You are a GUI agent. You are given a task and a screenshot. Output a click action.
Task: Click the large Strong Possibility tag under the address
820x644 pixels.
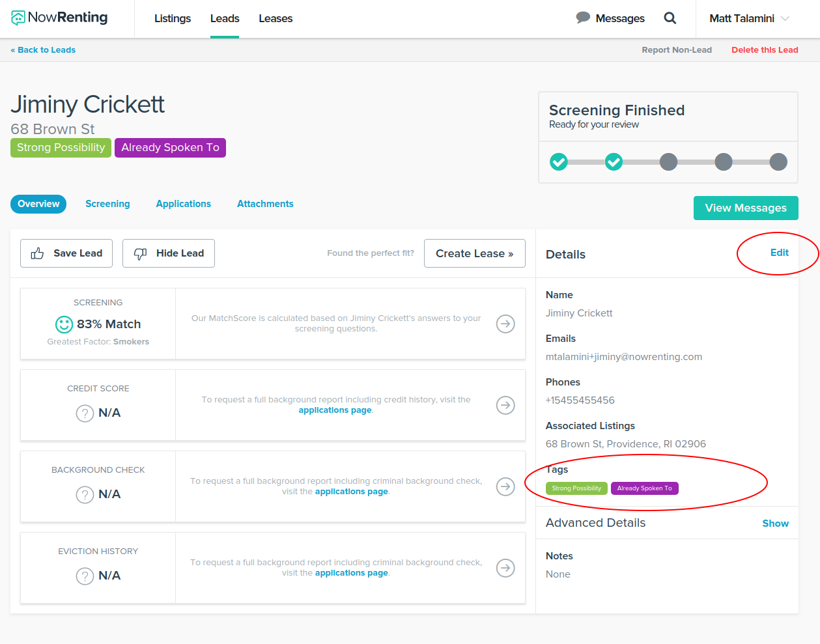pos(61,148)
